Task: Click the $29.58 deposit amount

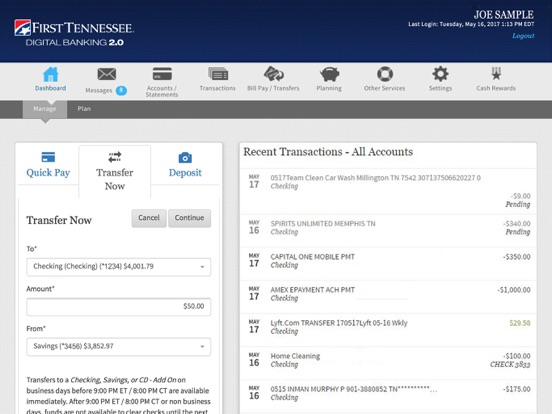Action: [x=520, y=323]
